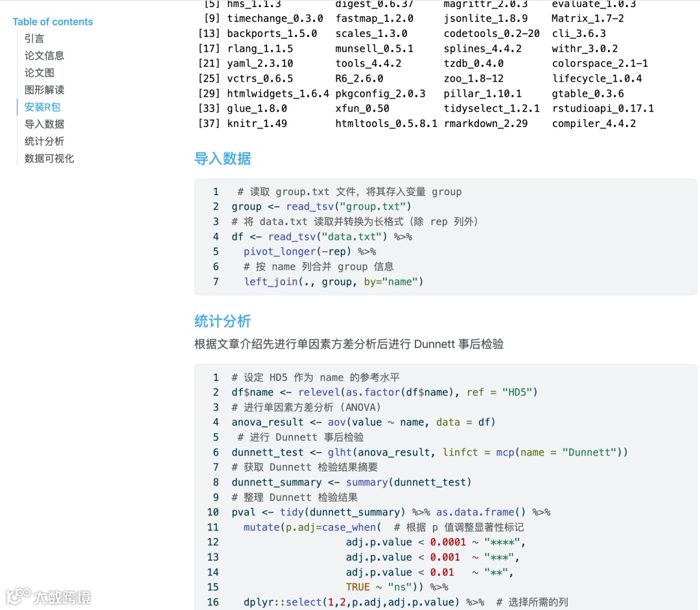The width and height of the screenshot is (700, 610).
Task: Click package entry Matrix_1.7-2
Action: click(587, 18)
